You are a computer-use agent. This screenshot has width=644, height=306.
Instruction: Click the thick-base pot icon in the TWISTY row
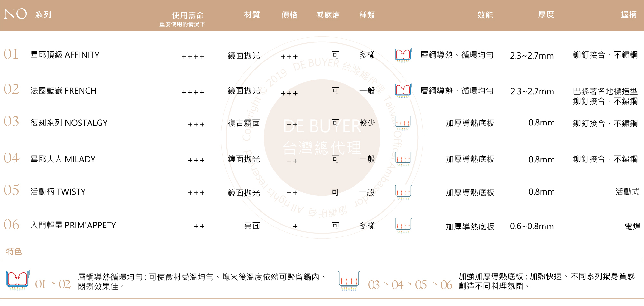coord(403,192)
